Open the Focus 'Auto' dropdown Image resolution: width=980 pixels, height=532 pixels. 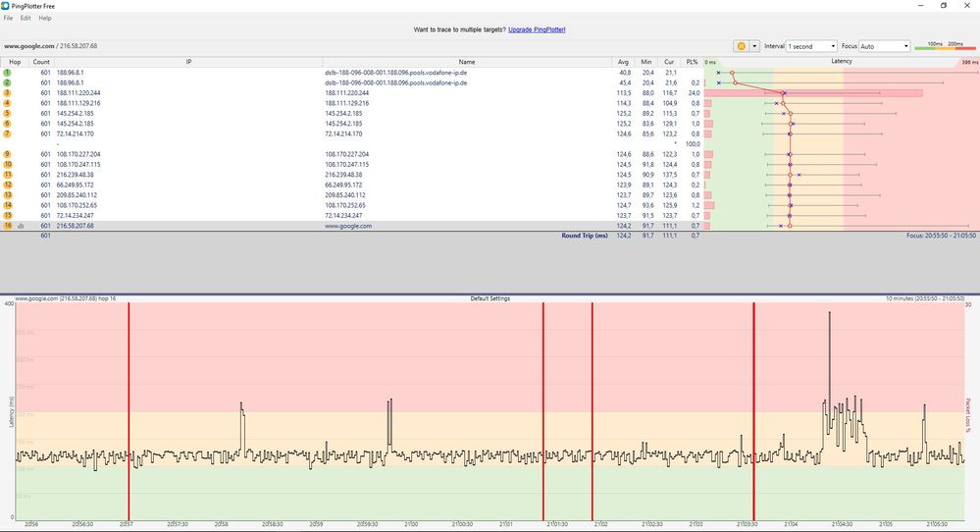pyautogui.click(x=884, y=46)
